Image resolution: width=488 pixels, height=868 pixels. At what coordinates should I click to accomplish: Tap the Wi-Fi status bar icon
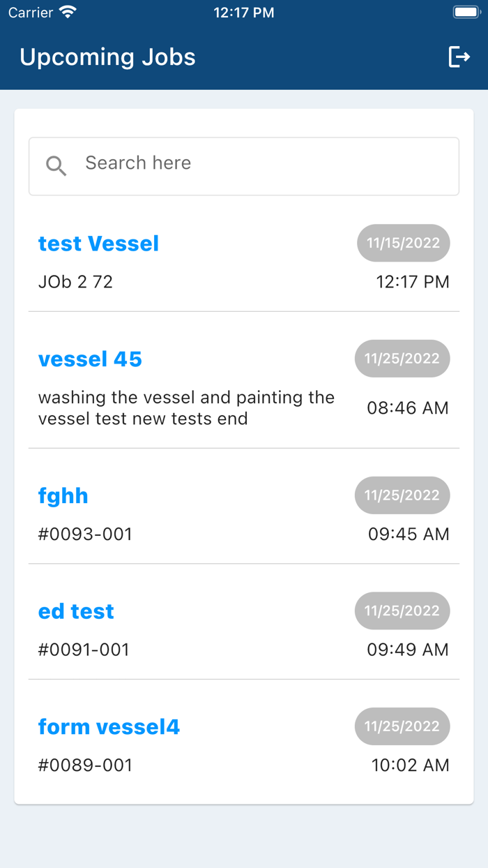68,13
